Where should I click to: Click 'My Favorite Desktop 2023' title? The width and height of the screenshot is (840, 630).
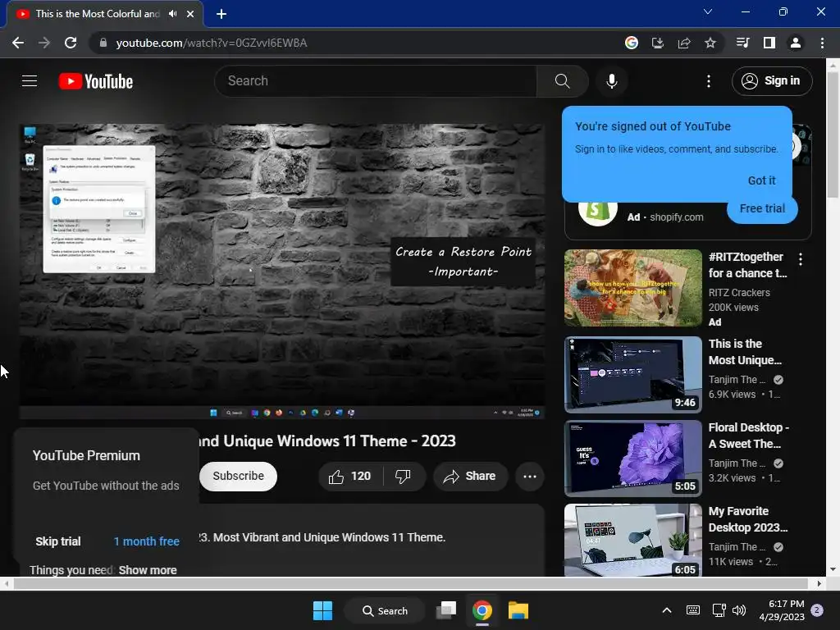coord(748,519)
